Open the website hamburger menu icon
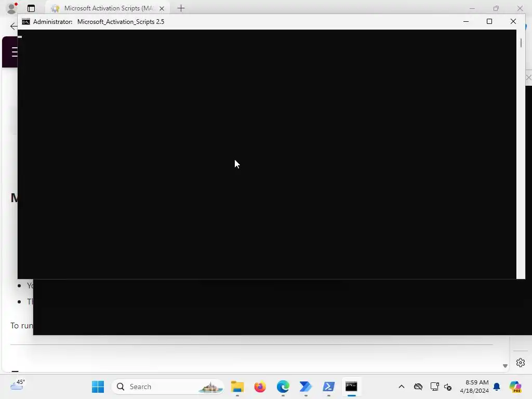This screenshot has height=399, width=532. 14,52
